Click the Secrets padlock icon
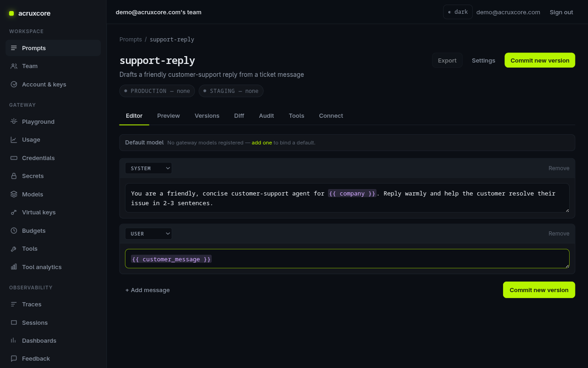This screenshot has width=588, height=368. point(14,176)
